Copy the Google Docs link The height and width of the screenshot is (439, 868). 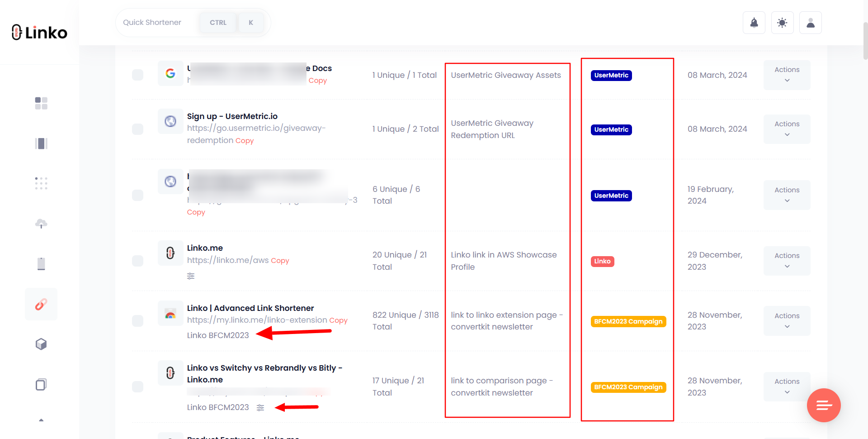click(317, 81)
